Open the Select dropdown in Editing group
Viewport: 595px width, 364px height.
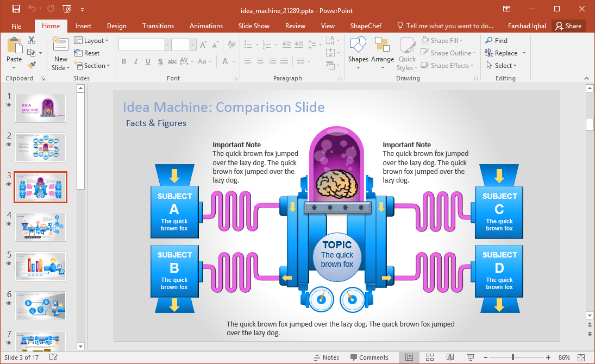[503, 65]
